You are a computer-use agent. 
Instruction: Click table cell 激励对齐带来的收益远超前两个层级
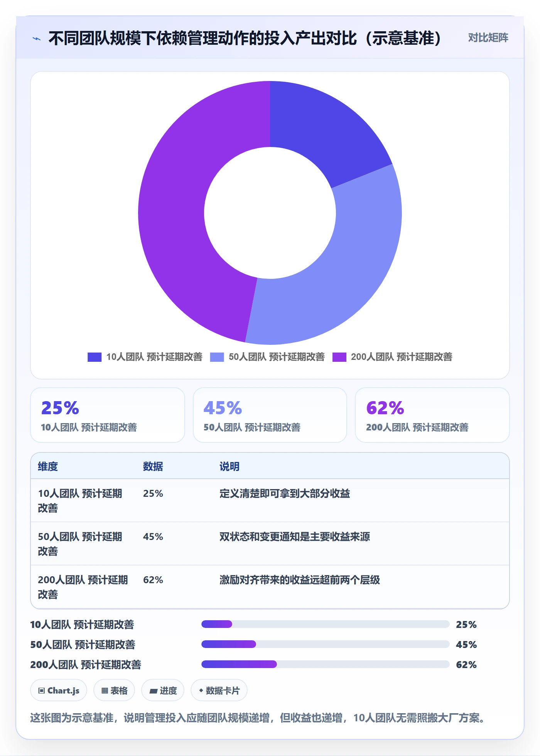pyautogui.click(x=300, y=580)
